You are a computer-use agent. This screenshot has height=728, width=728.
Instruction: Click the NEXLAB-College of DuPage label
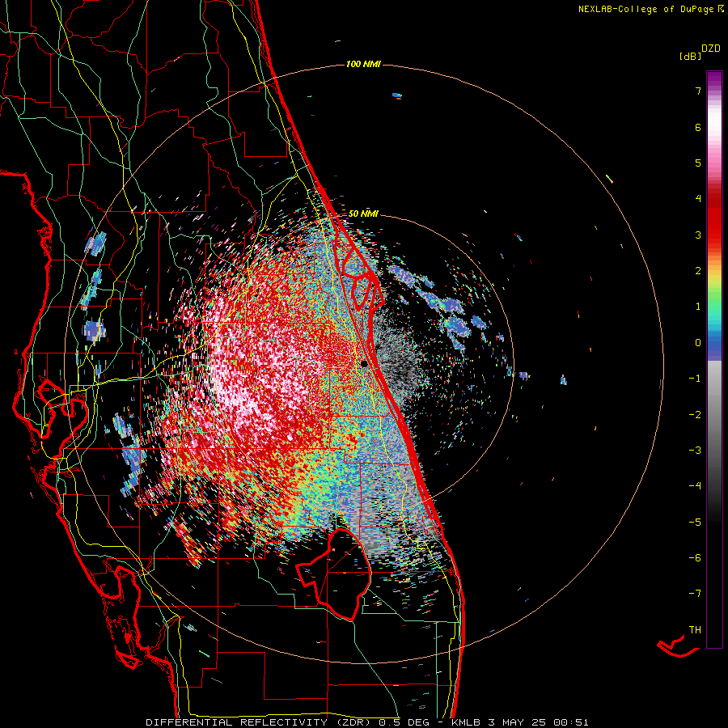[x=645, y=9]
